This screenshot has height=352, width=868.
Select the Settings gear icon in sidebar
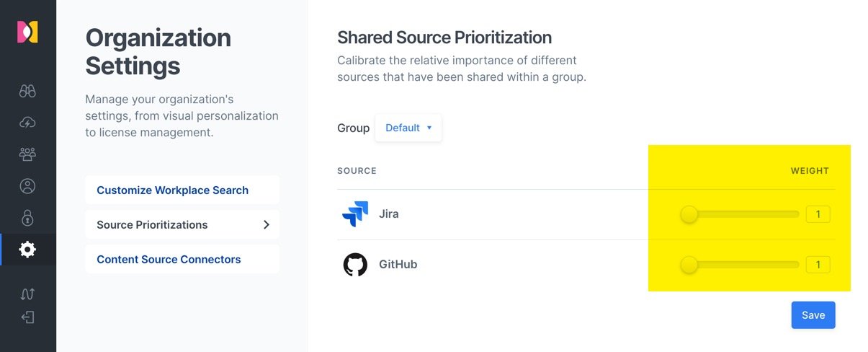pos(27,250)
